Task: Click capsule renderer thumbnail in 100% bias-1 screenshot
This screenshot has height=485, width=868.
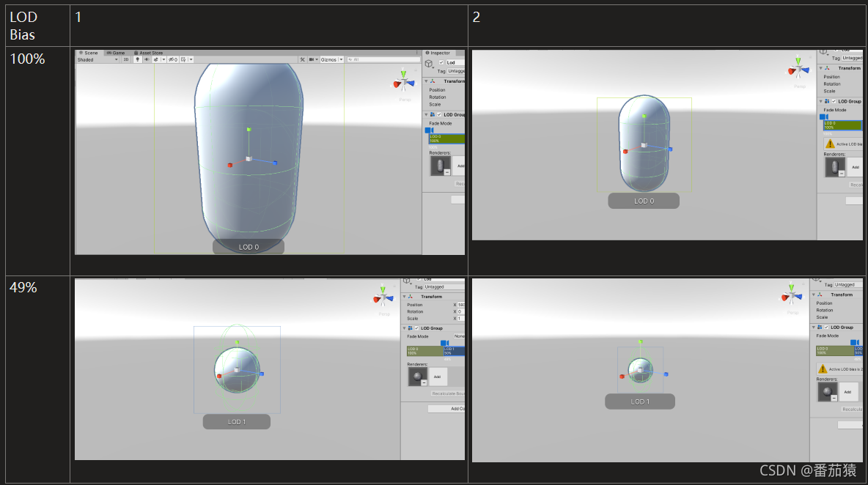Action: coord(441,166)
